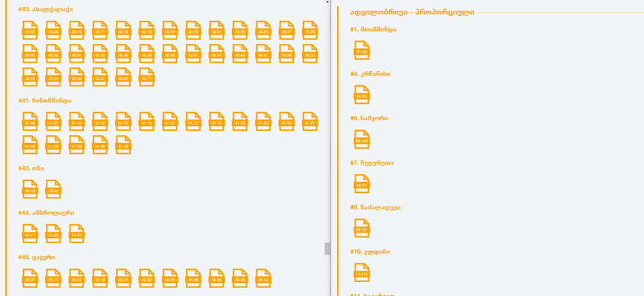Click file icon 40.41
The height and width of the screenshot is (296, 644).
[194, 54]
